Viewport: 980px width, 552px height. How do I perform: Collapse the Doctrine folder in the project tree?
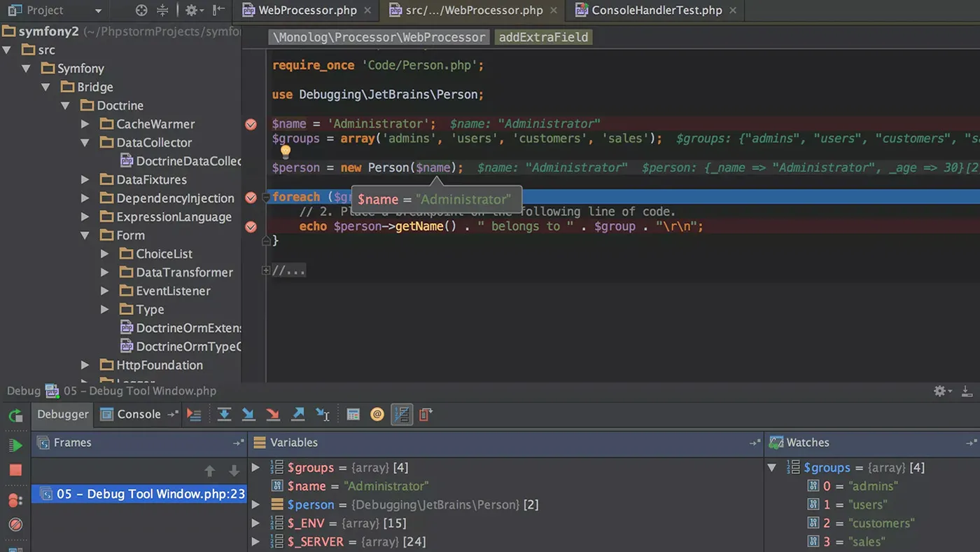coord(65,105)
